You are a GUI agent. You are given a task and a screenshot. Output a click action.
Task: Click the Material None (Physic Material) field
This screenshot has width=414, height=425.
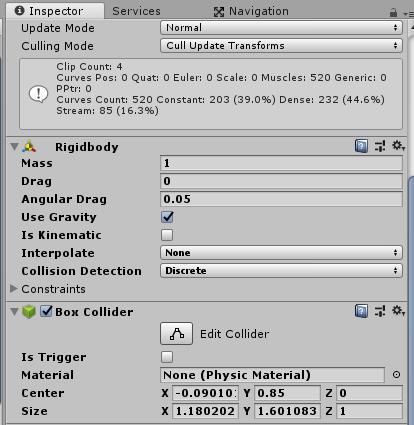[272, 375]
